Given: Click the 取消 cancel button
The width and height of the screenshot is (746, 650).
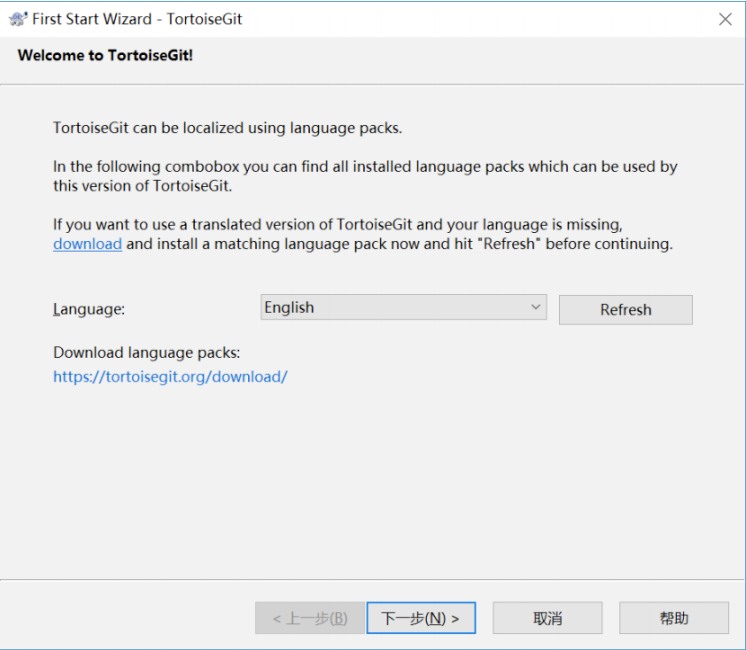Looking at the screenshot, I should tap(548, 618).
